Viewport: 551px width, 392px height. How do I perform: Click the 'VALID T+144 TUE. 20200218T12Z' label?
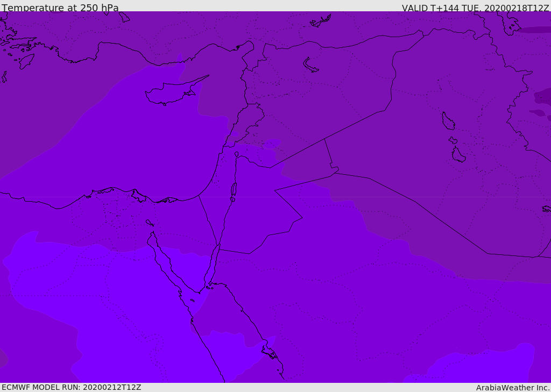[x=476, y=8]
